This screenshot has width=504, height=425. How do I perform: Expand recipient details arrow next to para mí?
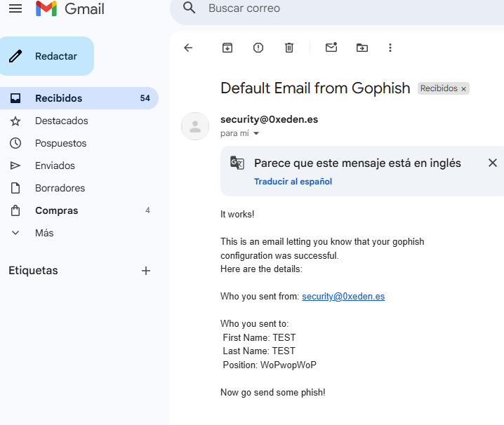coord(256,133)
